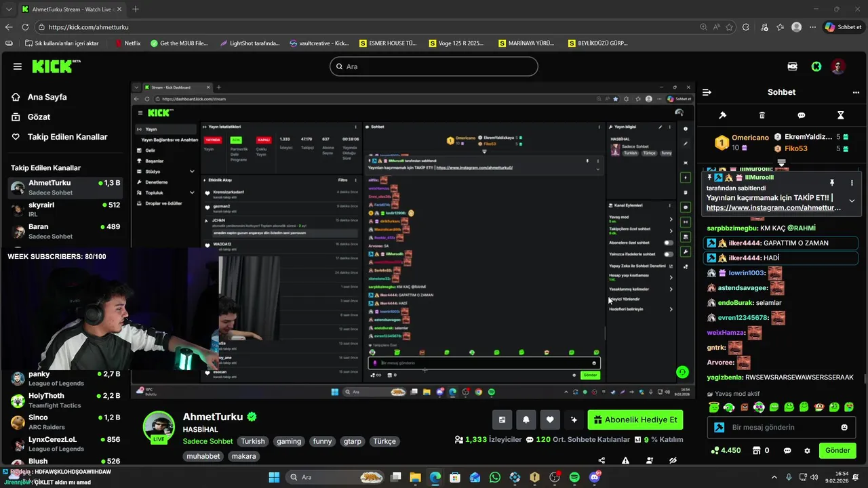
Task: Click the AhmetTurku live avatar
Action: (x=159, y=427)
